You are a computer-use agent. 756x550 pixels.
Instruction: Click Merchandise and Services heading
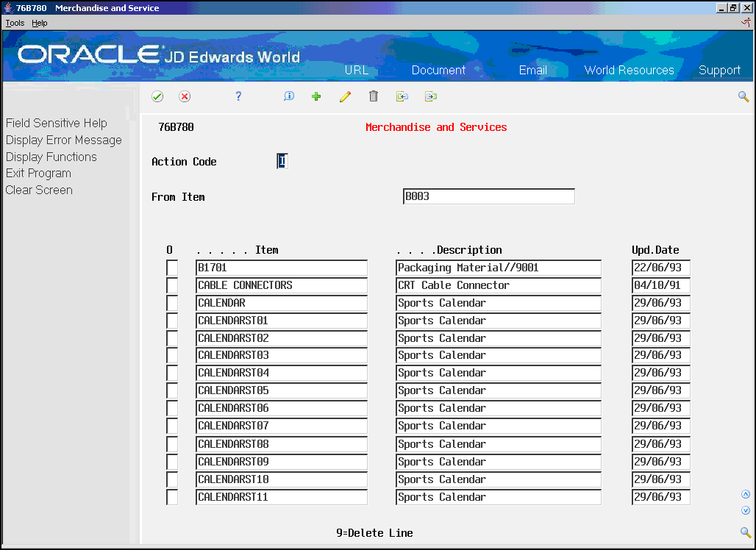point(436,127)
